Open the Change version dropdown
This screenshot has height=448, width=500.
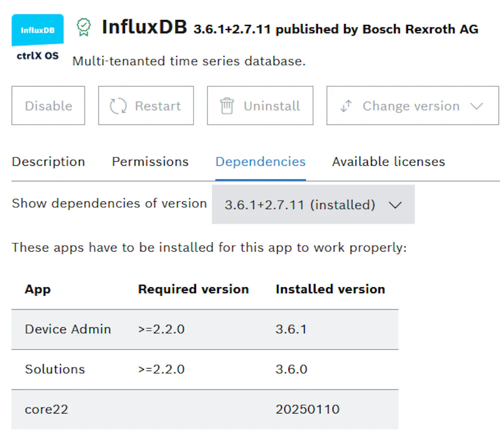(412, 105)
